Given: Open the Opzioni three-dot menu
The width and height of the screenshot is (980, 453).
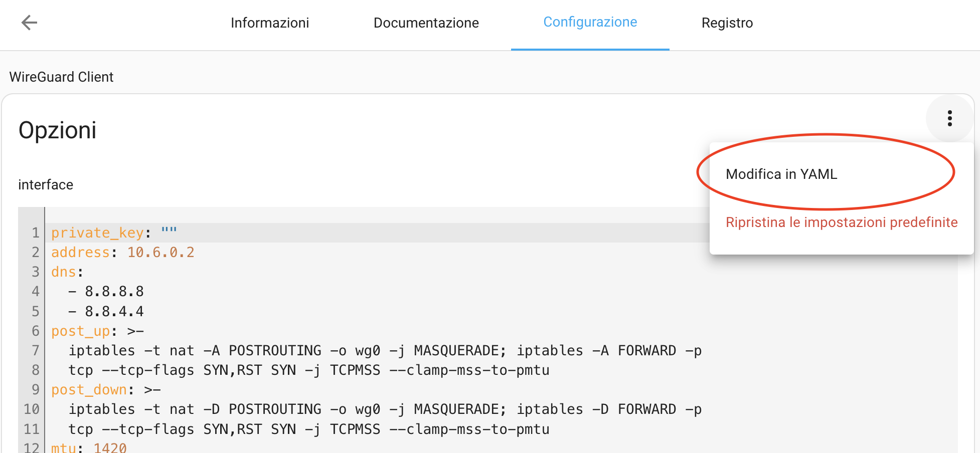Looking at the screenshot, I should (x=949, y=118).
